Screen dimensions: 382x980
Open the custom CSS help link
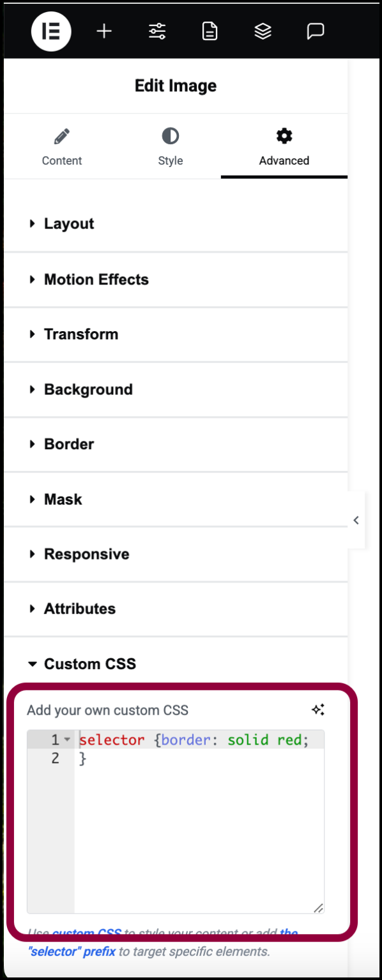coord(91,933)
